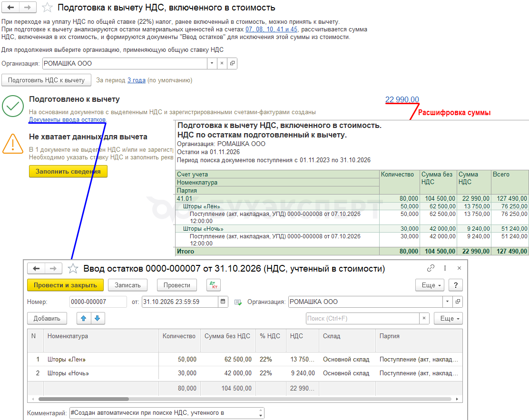Open table Еще menu next to search
The height and width of the screenshot is (420, 529).
[x=449, y=319]
